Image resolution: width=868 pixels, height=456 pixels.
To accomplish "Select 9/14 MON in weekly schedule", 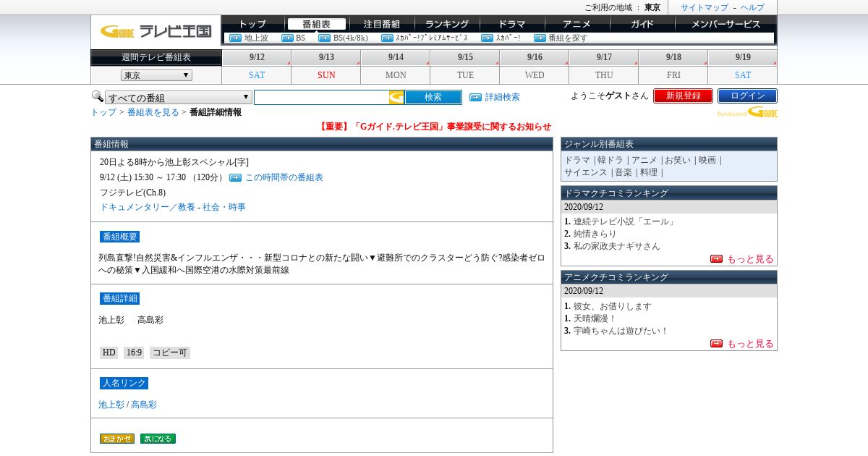I will 396,67.
